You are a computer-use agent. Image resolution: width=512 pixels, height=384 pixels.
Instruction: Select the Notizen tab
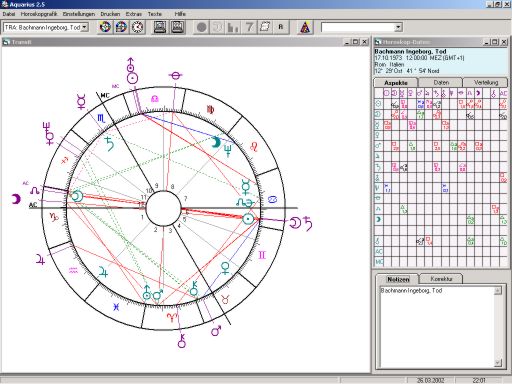point(398,279)
